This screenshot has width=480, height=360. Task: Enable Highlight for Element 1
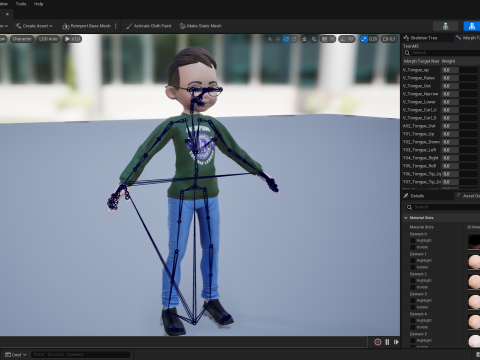[x=413, y=260]
